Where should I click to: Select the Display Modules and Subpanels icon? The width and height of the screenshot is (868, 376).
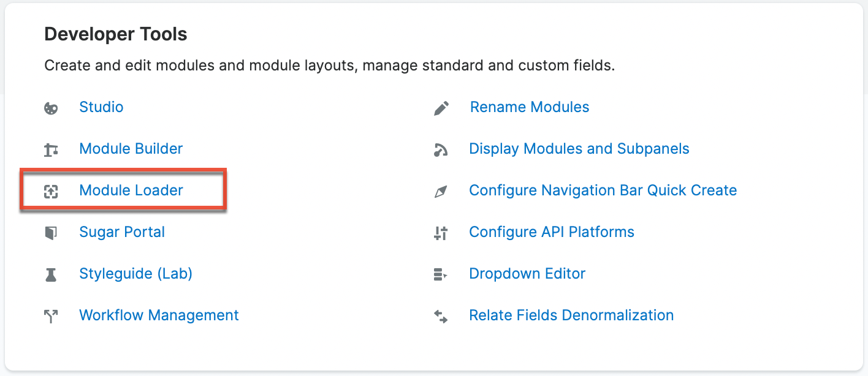441,149
